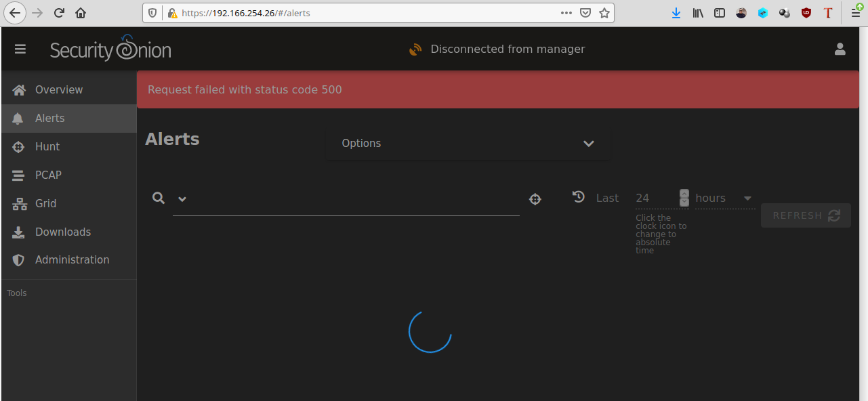
Task: Click the clock icon for absolute time
Action: coord(579,197)
